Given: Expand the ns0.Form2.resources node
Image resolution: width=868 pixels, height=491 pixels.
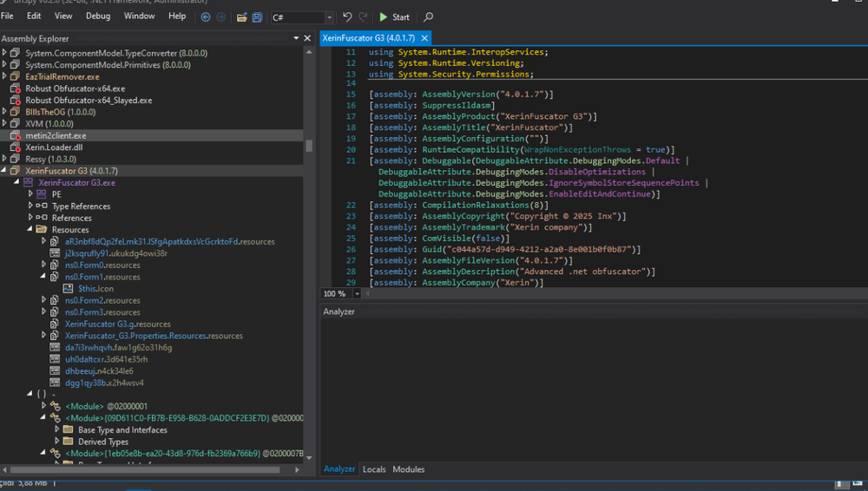Looking at the screenshot, I should coord(44,300).
